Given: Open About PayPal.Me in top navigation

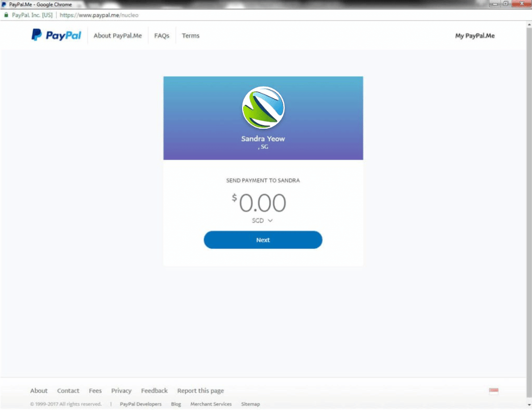Looking at the screenshot, I should click(117, 36).
